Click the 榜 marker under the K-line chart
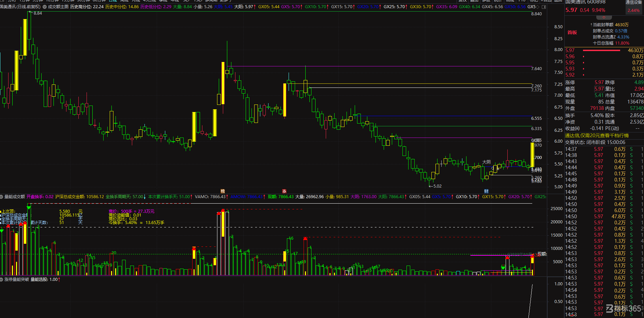This screenshot has height=318, width=644. (223, 191)
